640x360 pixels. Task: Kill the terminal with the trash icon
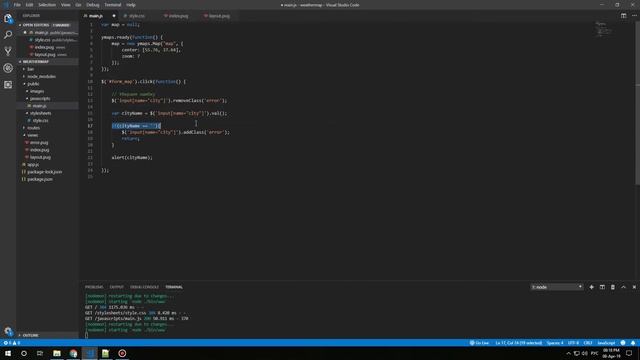pos(613,287)
